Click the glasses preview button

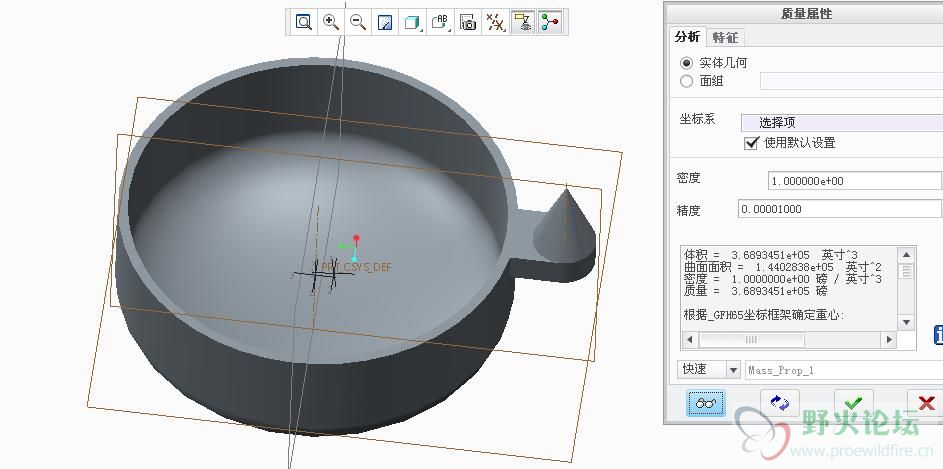(x=706, y=403)
